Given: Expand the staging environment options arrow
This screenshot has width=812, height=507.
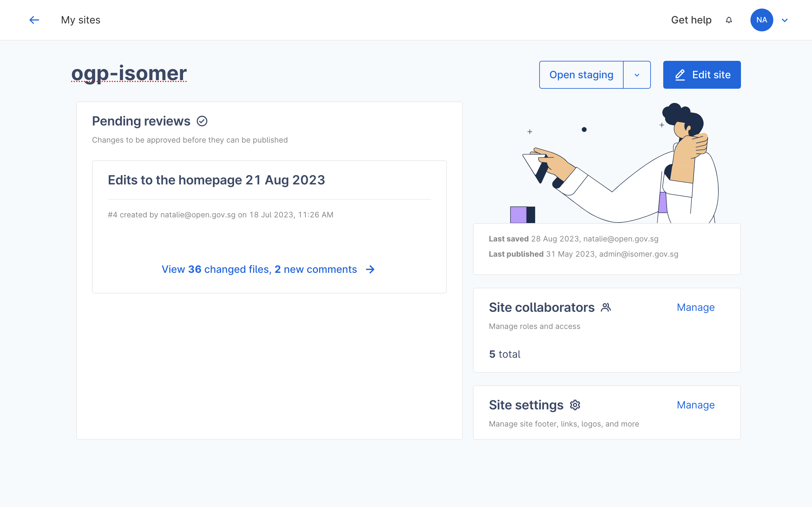Looking at the screenshot, I should tap(637, 75).
